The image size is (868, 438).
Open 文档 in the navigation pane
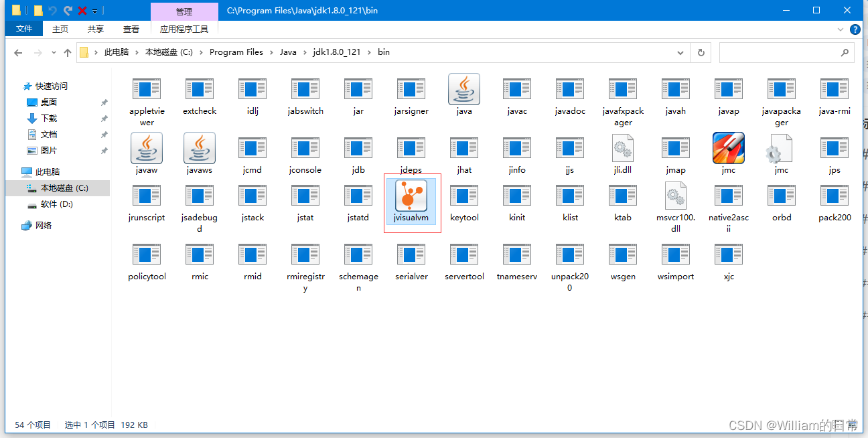pyautogui.click(x=49, y=135)
